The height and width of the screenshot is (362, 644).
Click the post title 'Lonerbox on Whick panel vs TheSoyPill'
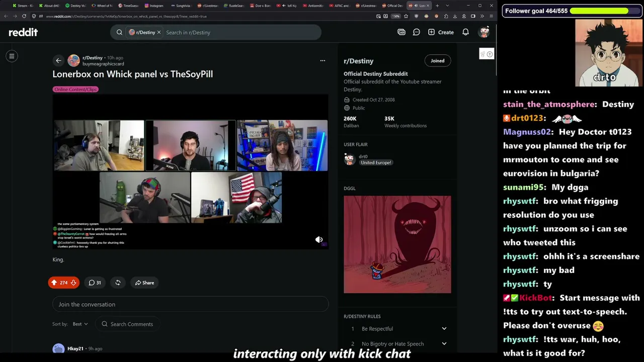[x=133, y=74]
